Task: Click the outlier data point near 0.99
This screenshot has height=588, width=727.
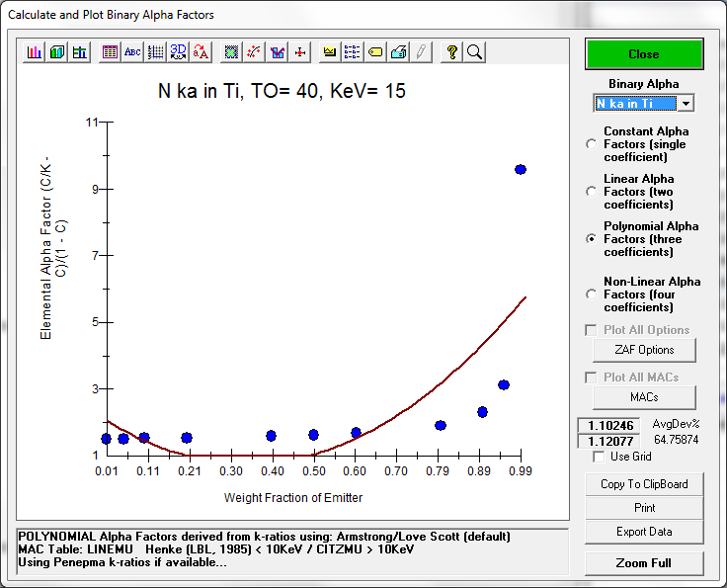Action: pyautogui.click(x=521, y=170)
